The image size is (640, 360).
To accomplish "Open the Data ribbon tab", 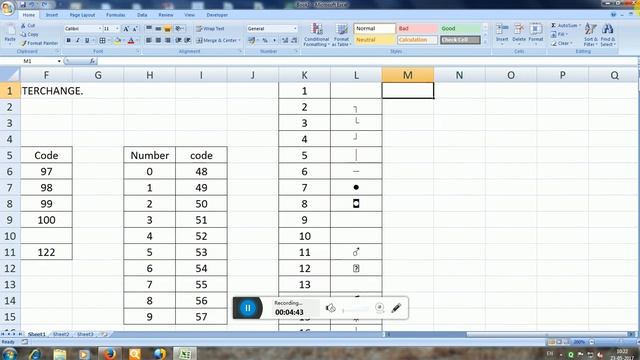I will [x=142, y=15].
